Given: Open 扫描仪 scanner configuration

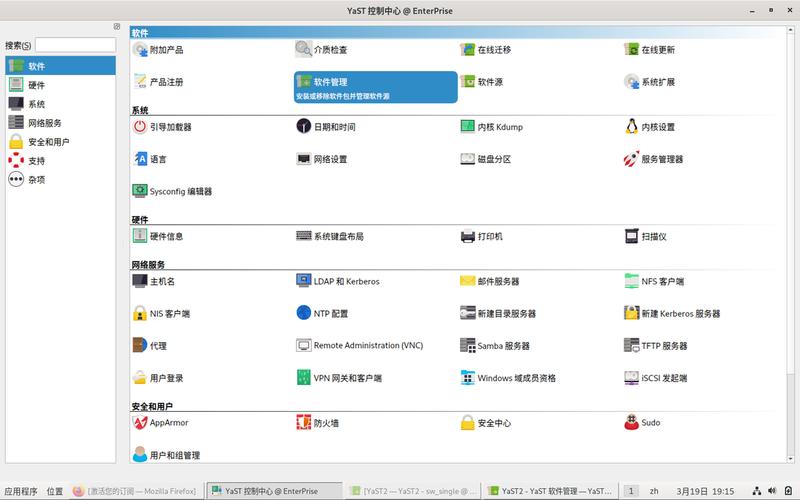Looking at the screenshot, I should 645,236.
